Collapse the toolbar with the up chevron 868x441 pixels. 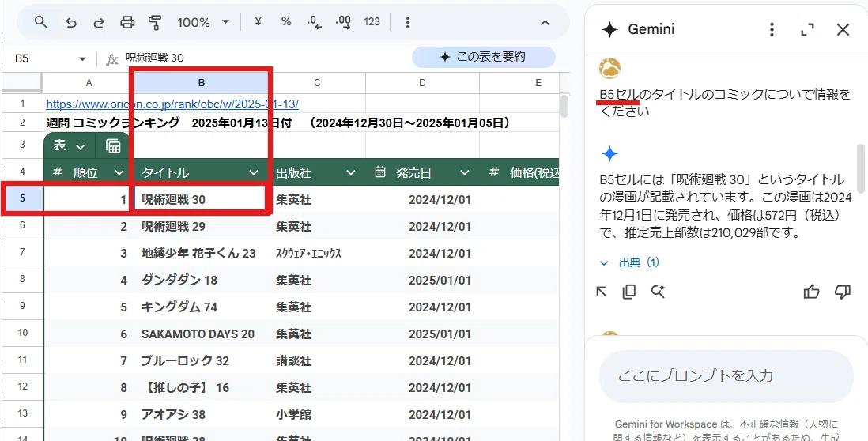[x=545, y=23]
